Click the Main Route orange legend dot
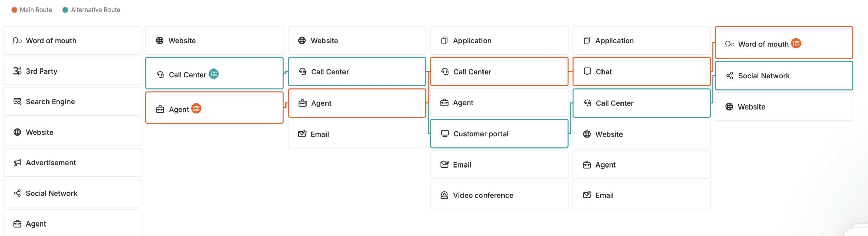 14,10
